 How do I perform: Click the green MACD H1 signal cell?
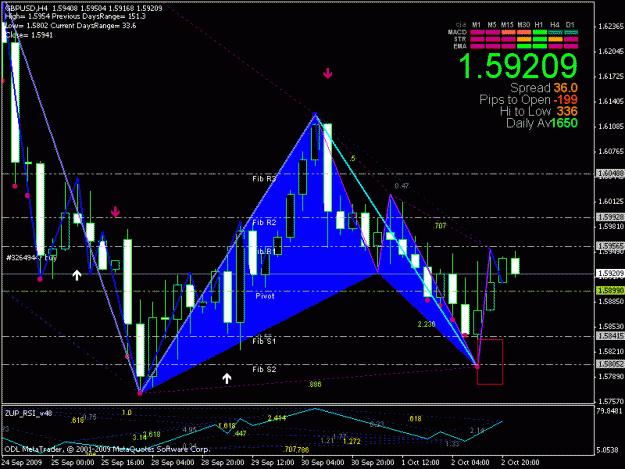tap(539, 32)
